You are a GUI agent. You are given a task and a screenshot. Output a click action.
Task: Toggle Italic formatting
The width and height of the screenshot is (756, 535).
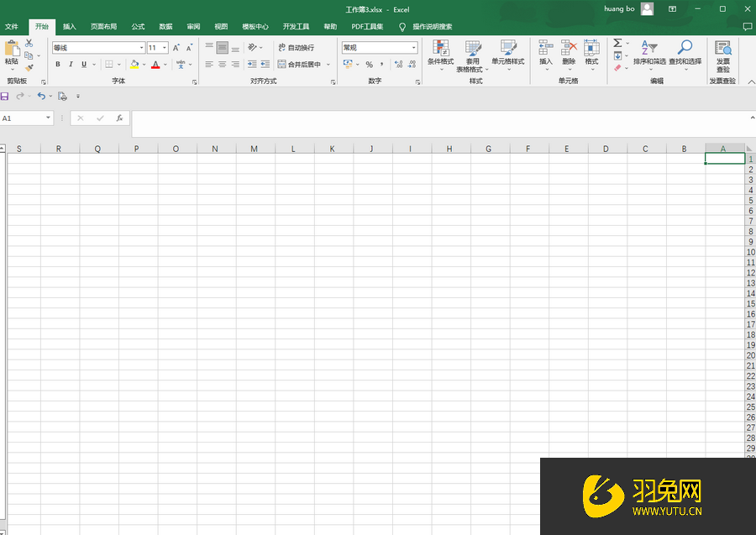[x=71, y=64]
